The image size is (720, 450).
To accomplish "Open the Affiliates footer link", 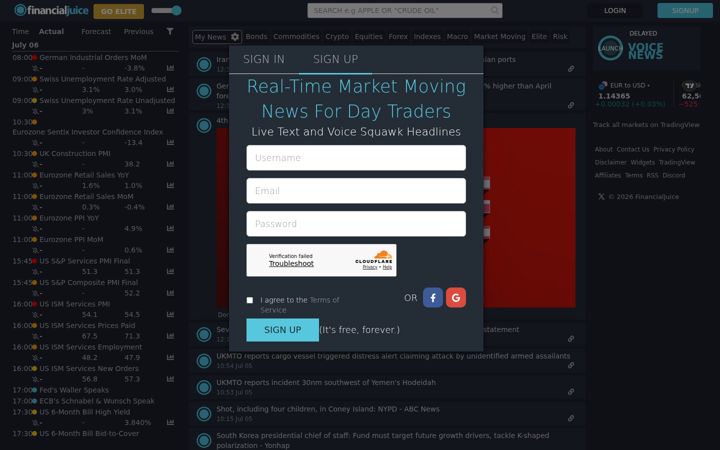I will (x=608, y=175).
